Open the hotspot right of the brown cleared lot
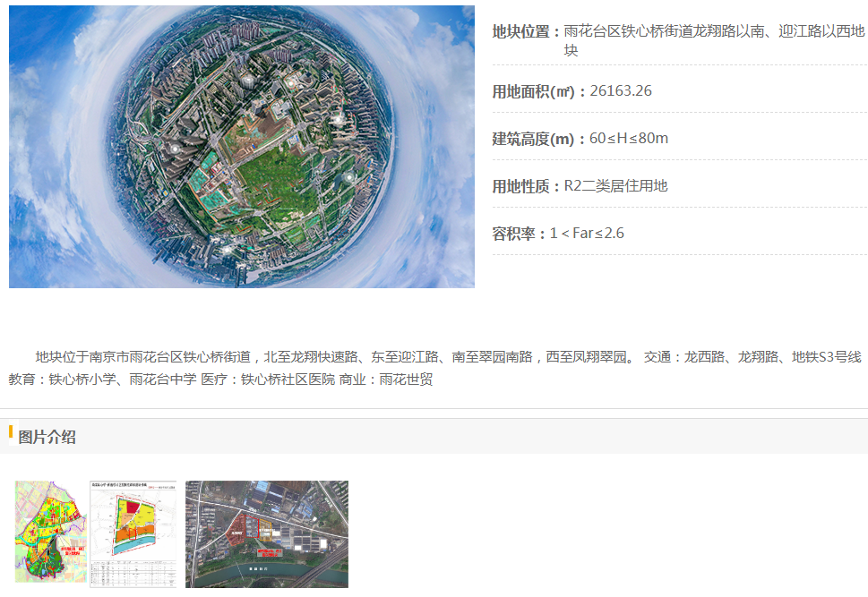Image resolution: width=868 pixels, height=597 pixels. coord(337,118)
